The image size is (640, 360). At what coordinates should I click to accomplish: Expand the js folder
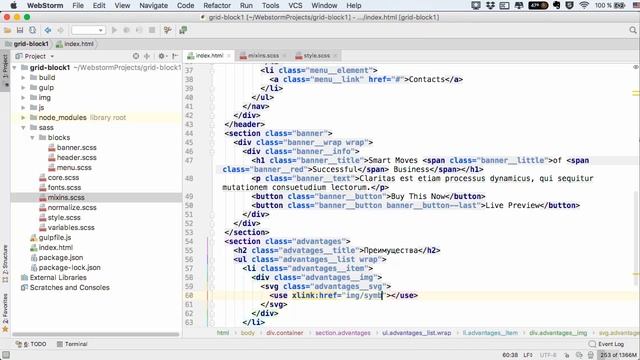[23, 107]
